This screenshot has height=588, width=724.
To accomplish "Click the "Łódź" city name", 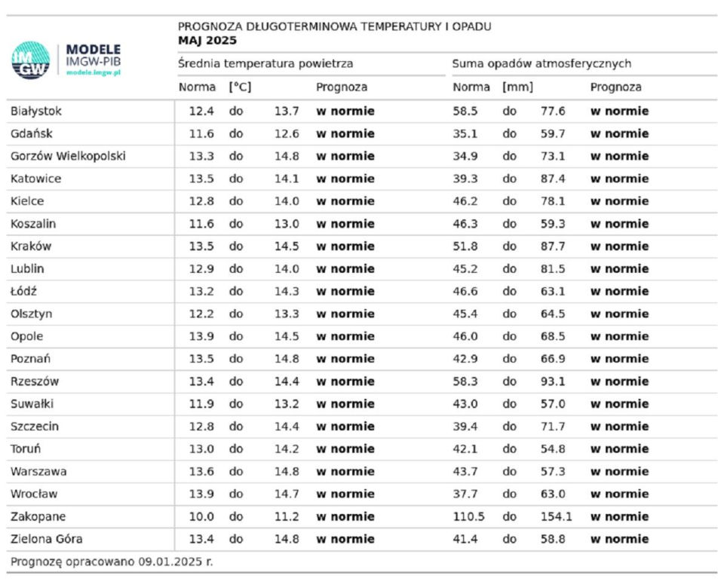I will pyautogui.click(x=23, y=291).
